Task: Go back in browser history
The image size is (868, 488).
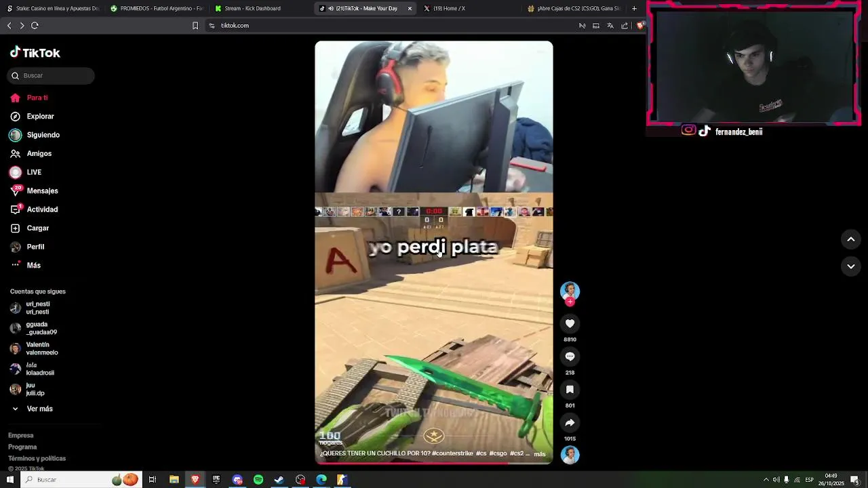Action: pos(9,25)
